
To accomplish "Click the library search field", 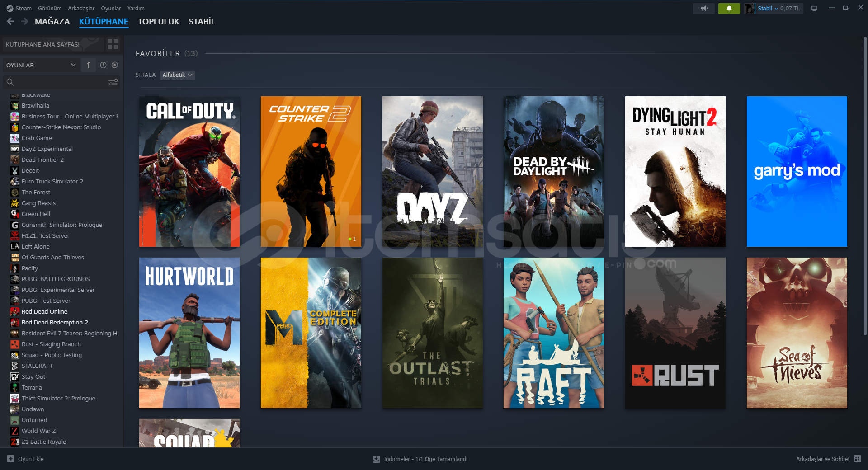I will [61, 82].
